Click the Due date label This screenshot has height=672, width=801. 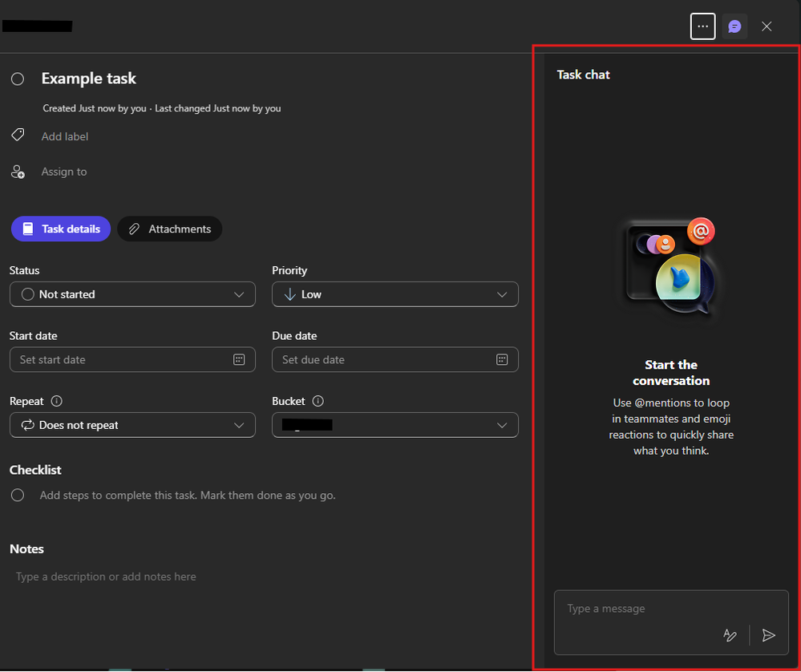coord(294,336)
